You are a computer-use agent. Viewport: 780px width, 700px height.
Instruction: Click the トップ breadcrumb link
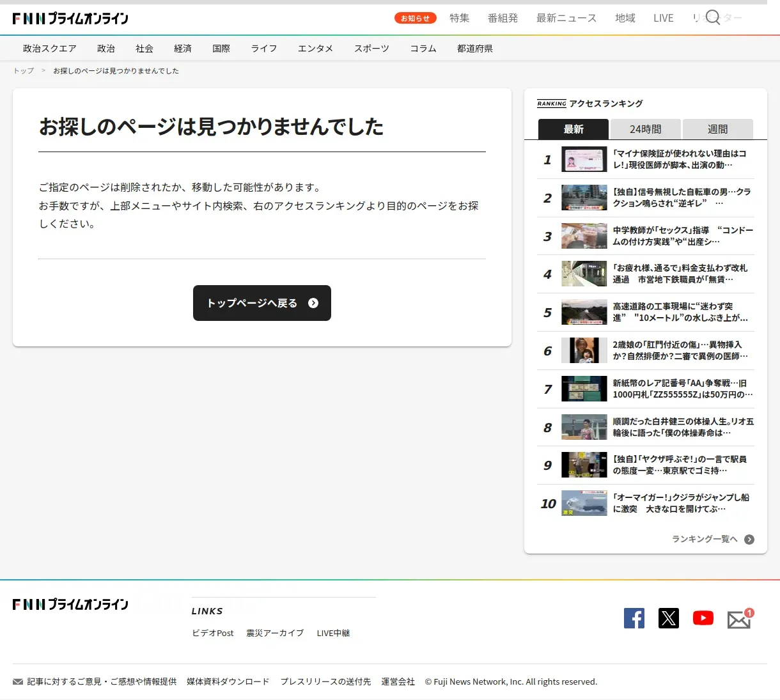[x=24, y=71]
